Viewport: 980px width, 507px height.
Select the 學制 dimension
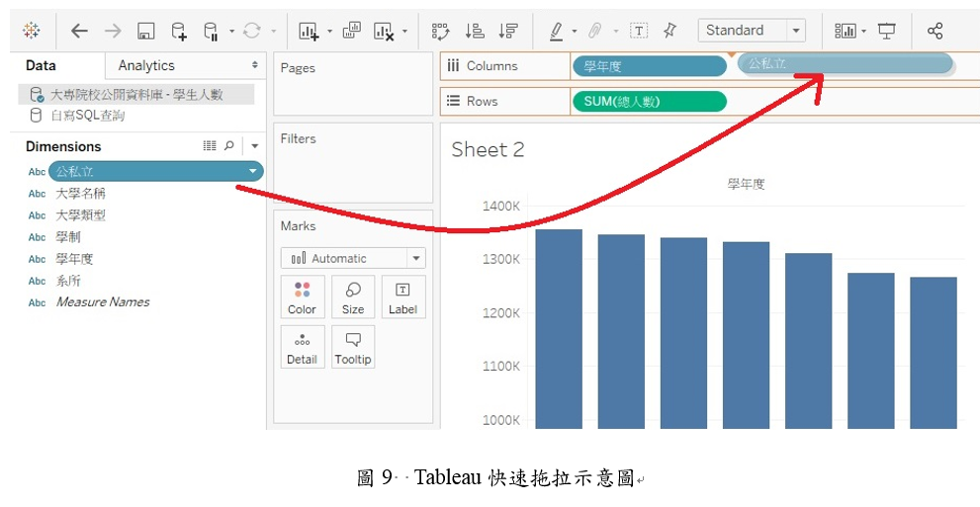[x=68, y=237]
